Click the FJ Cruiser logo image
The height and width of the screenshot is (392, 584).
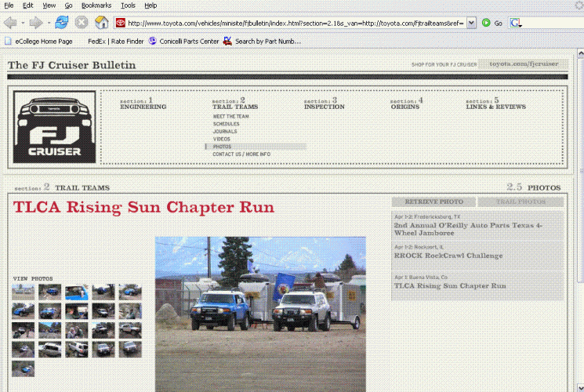click(x=54, y=127)
